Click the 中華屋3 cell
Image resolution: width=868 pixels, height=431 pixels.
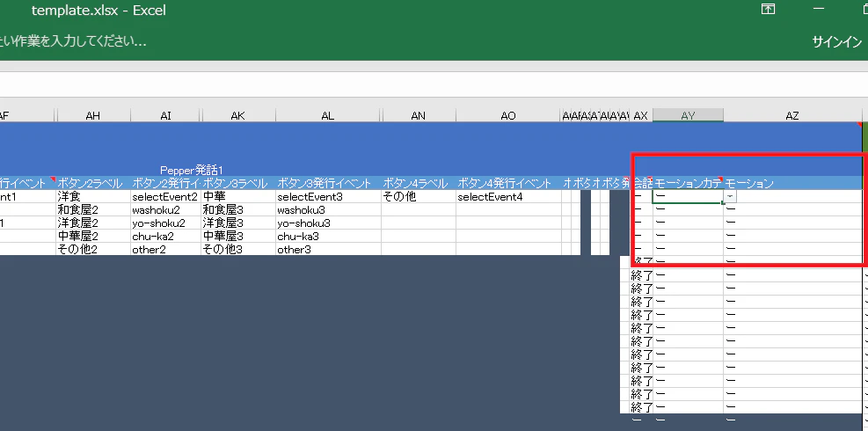click(x=238, y=237)
